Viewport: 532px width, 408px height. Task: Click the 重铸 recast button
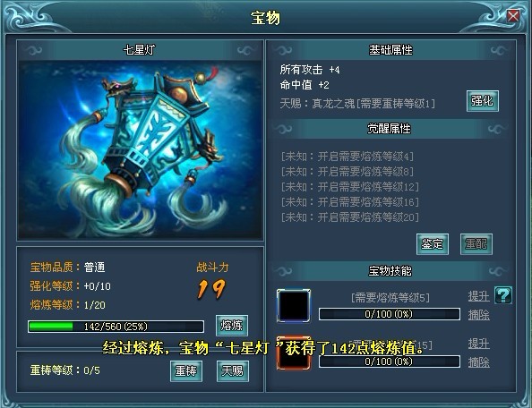[x=186, y=371]
